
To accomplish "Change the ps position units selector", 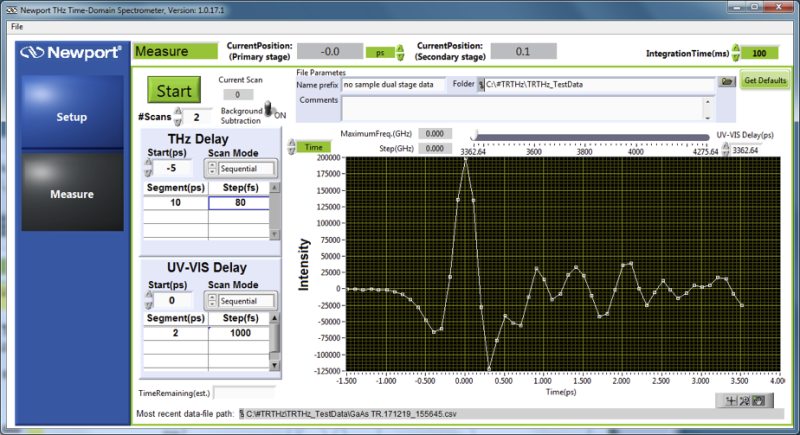I will 400,52.
